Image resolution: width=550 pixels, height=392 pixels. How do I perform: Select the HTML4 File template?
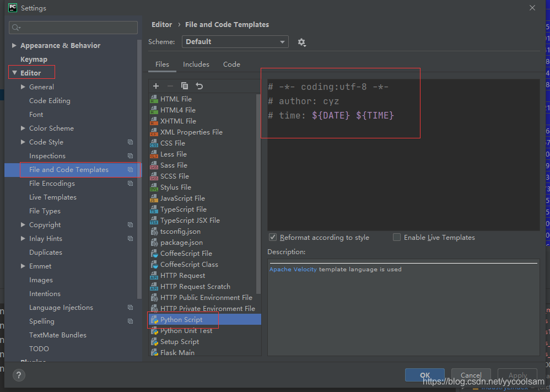[x=205, y=110]
